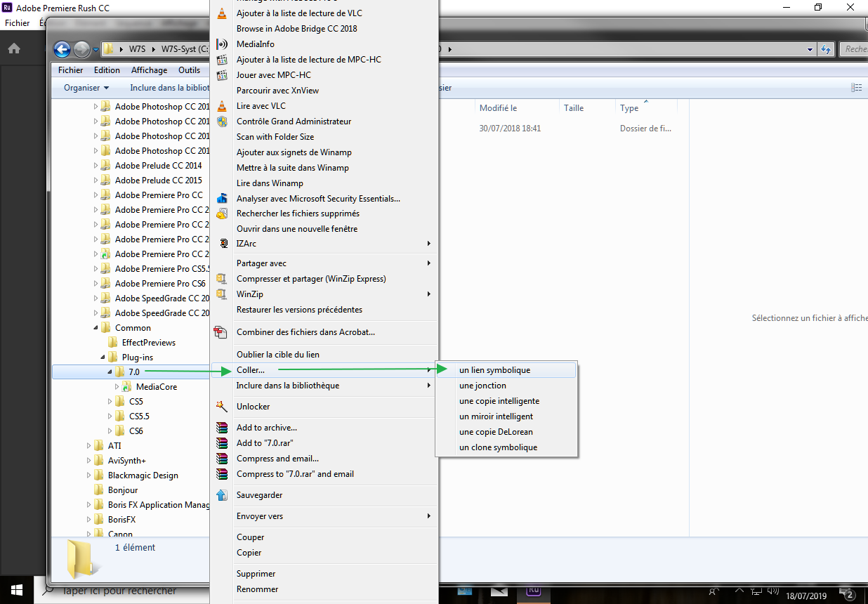868x604 pixels.
Task: Select 'une copie DeLorean' option
Action: [506, 432]
